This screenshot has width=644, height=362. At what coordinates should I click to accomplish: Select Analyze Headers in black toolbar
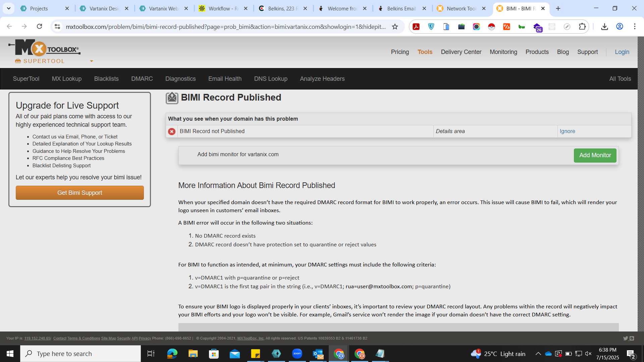[322, 79]
